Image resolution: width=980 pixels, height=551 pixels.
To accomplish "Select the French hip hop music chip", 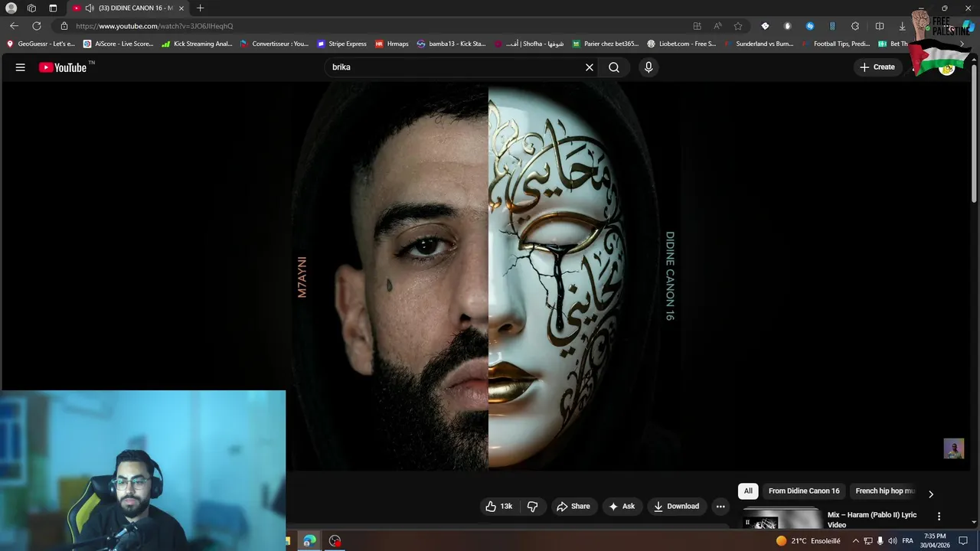I will point(884,491).
